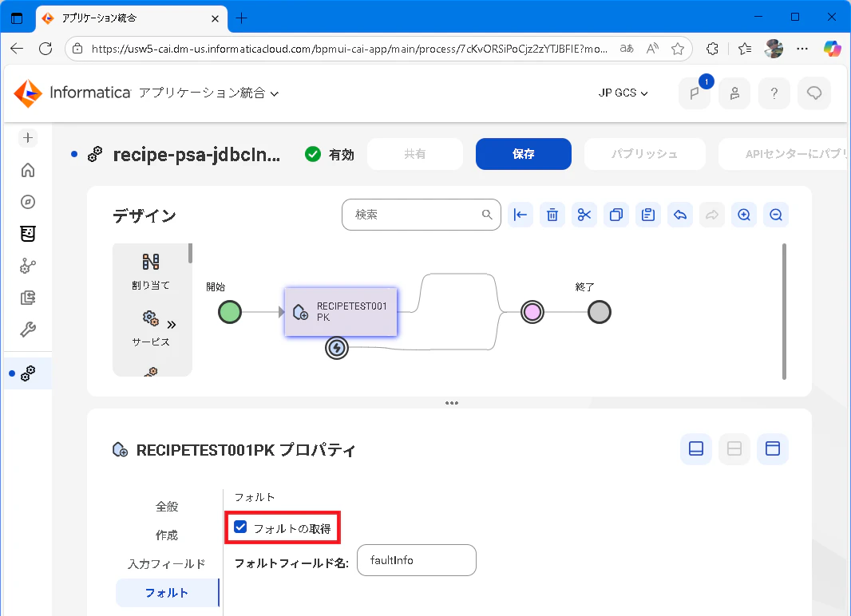
Task: Click the zoom in magnifier icon
Action: tap(744, 215)
